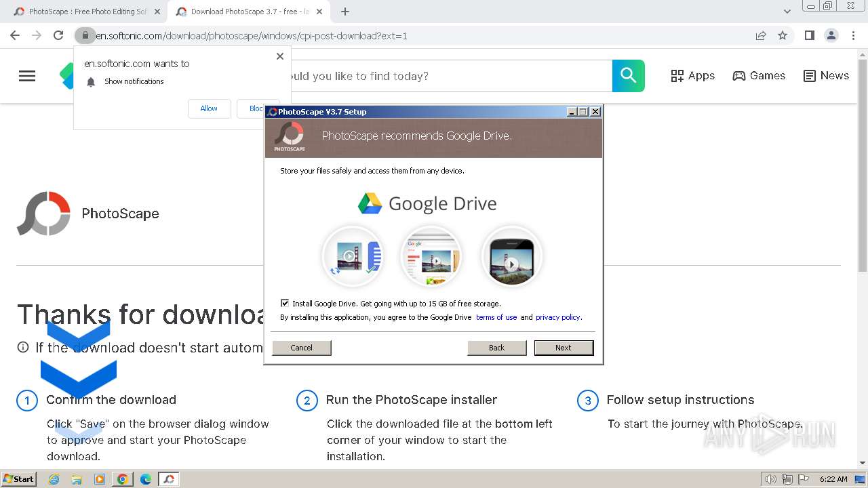Close the PhotoScape Free Photo Editing tab
Viewport: 868px width, 488px height.
tap(157, 12)
